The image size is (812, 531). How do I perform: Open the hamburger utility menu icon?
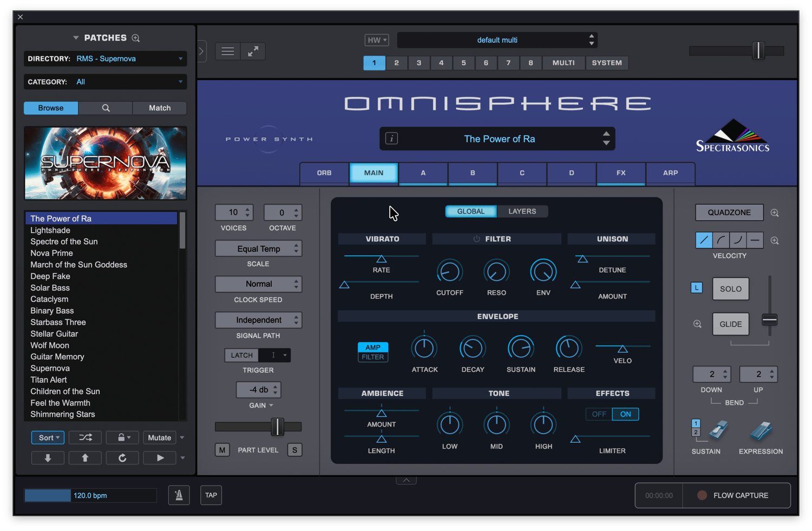click(228, 51)
